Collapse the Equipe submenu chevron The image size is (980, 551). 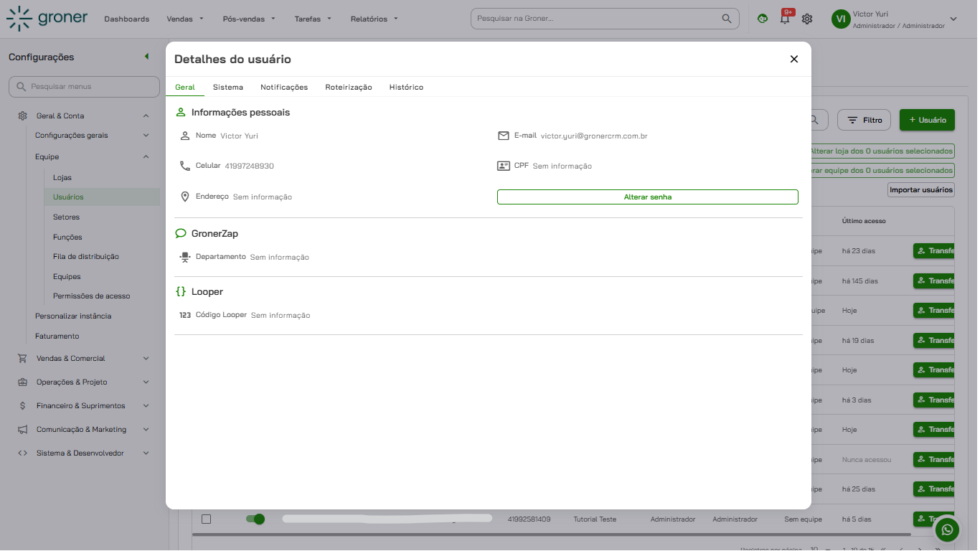click(146, 156)
